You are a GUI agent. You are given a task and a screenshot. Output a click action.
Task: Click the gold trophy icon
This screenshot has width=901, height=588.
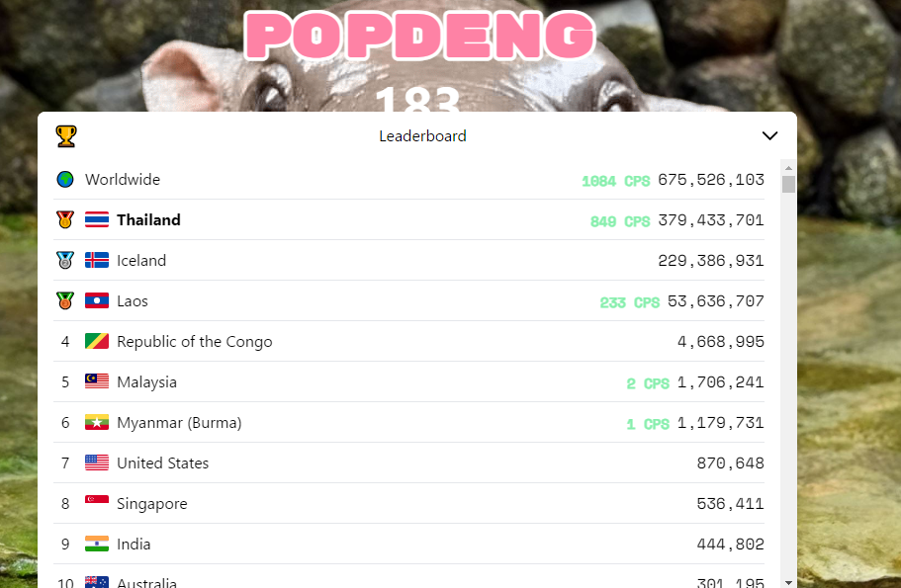[x=65, y=136]
